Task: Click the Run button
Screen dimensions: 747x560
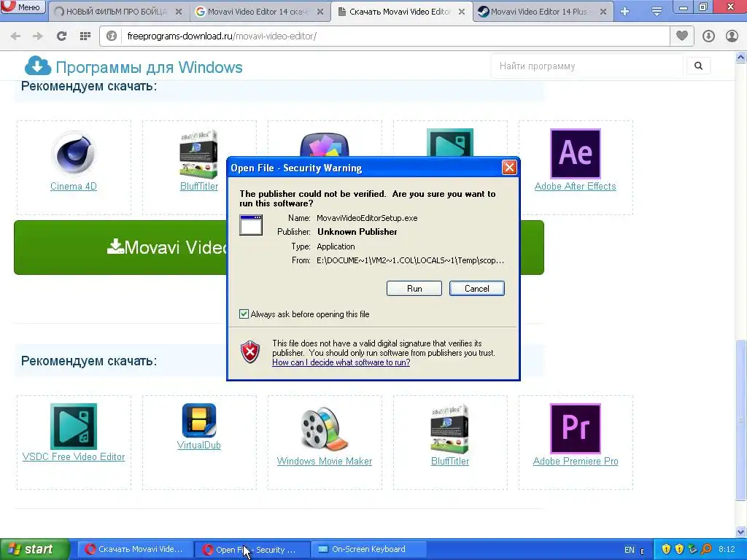Action: pyautogui.click(x=414, y=288)
